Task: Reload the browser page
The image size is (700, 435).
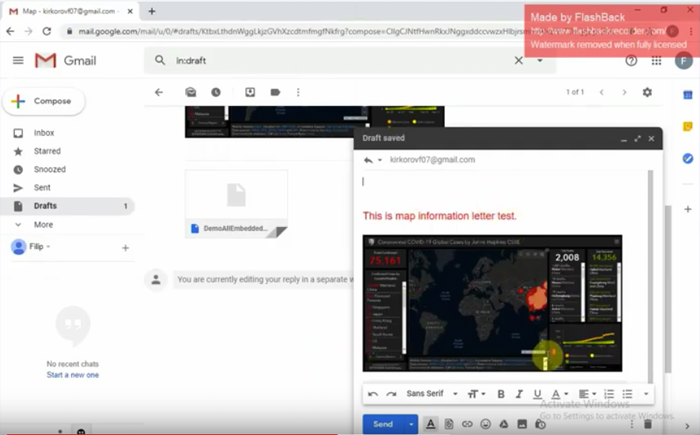Action: click(46, 31)
